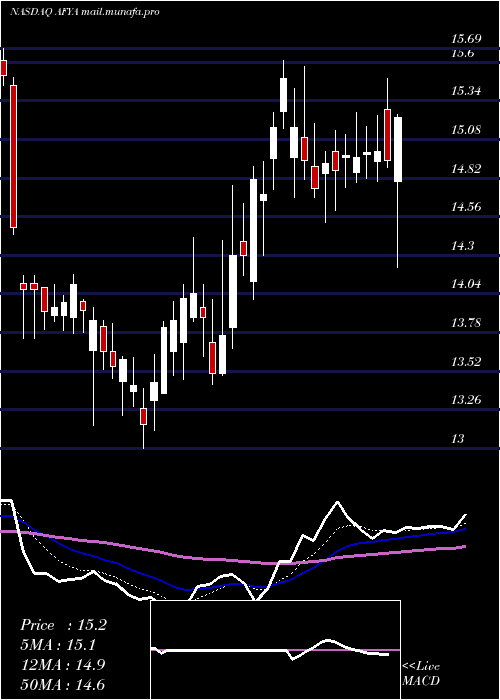Click the 14.82 price axis label

[x=466, y=169]
